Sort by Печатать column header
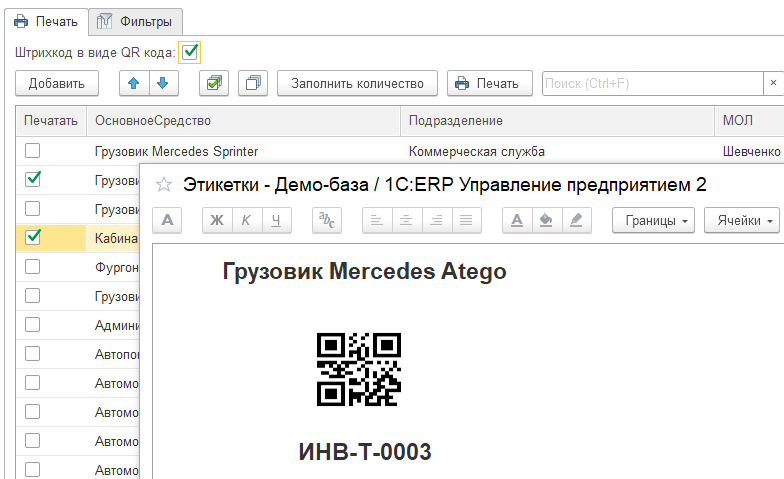Viewport: 784px width, 479px height. point(51,120)
